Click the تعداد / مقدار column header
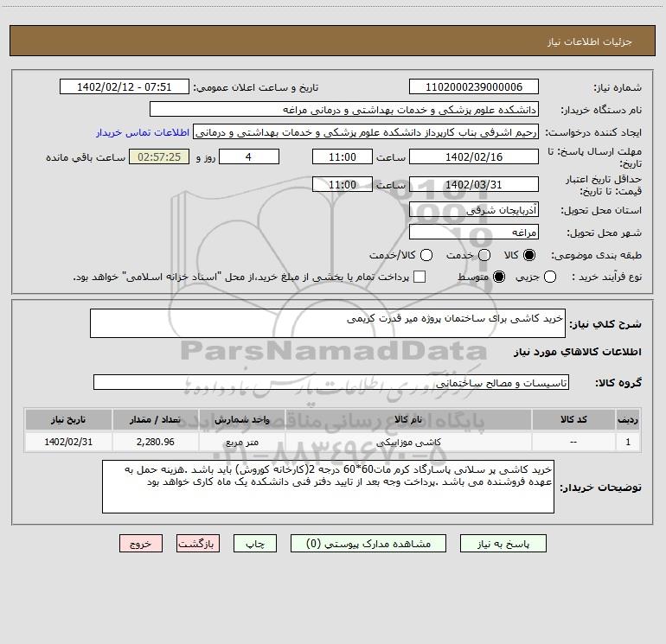 pyautogui.click(x=156, y=419)
